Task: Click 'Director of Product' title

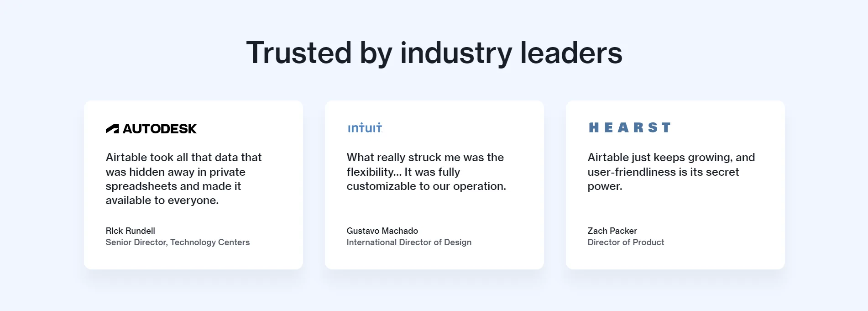Action: point(626,242)
